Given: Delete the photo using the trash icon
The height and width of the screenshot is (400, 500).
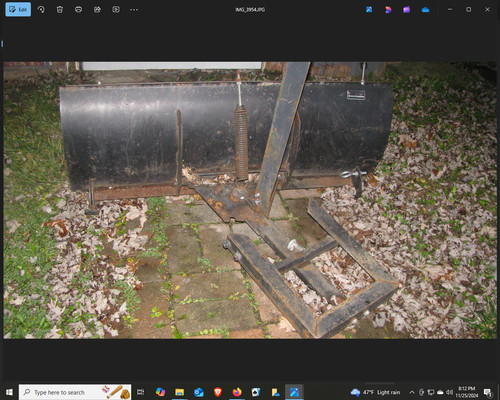Looking at the screenshot, I should coord(60,9).
